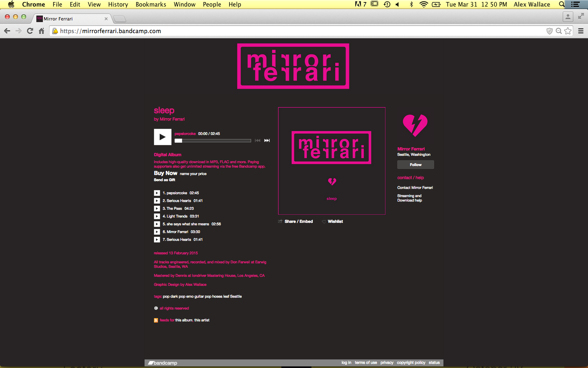Click the pepsiorcoke current track title
588x368 pixels.
tap(185, 134)
